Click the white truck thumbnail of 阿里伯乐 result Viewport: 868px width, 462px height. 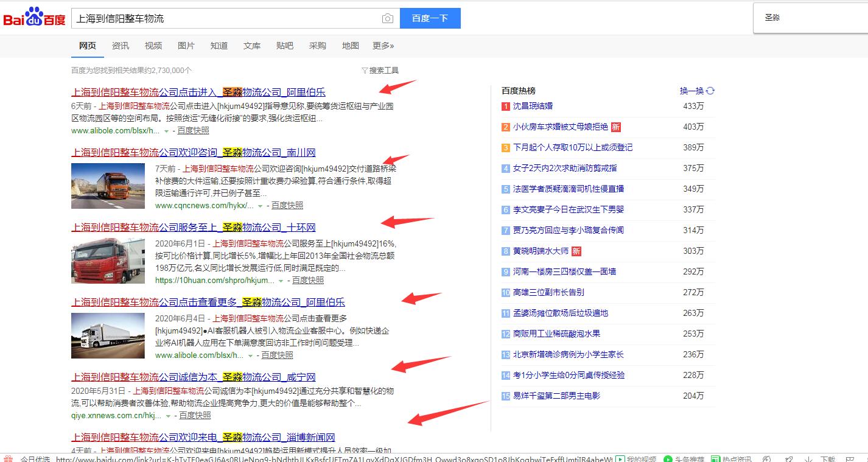tap(108, 335)
